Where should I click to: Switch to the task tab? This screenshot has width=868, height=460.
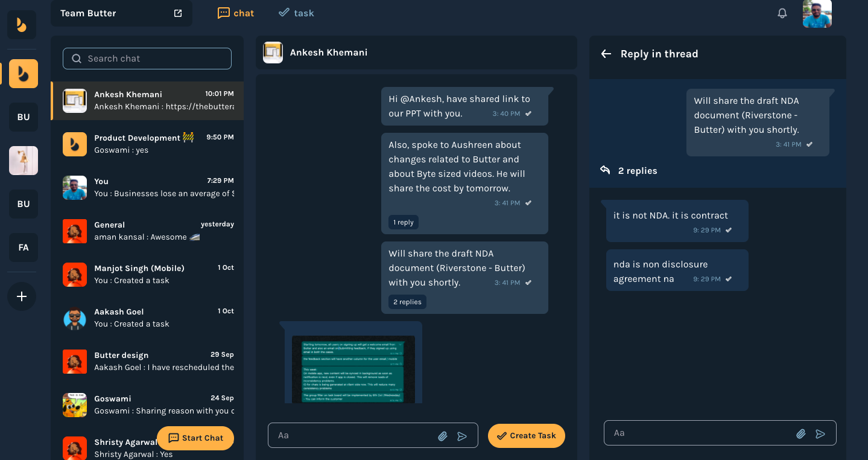(296, 13)
